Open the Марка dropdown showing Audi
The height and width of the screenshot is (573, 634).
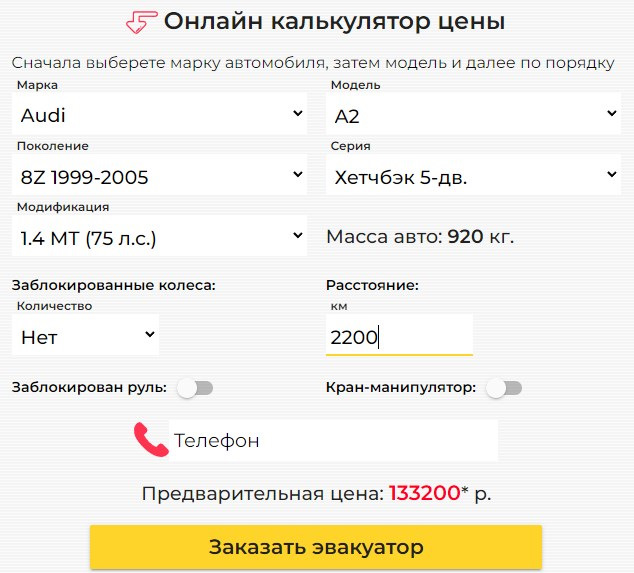pyautogui.click(x=161, y=115)
